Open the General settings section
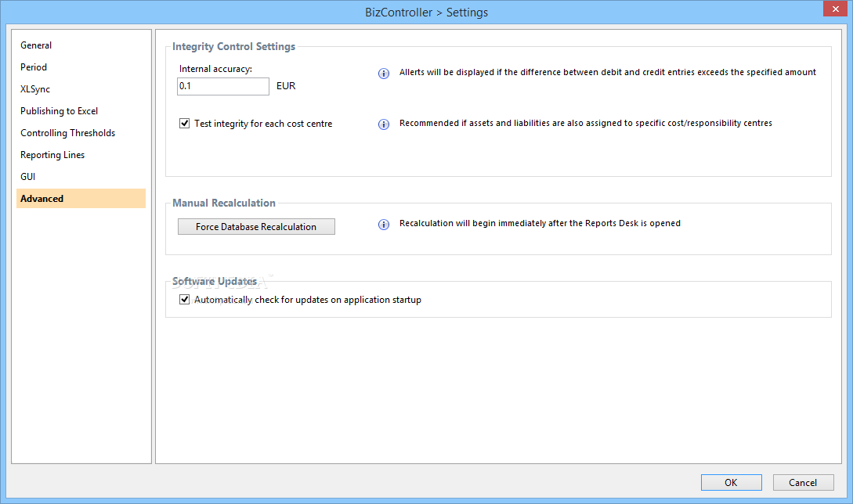This screenshot has width=853, height=504. [81, 45]
